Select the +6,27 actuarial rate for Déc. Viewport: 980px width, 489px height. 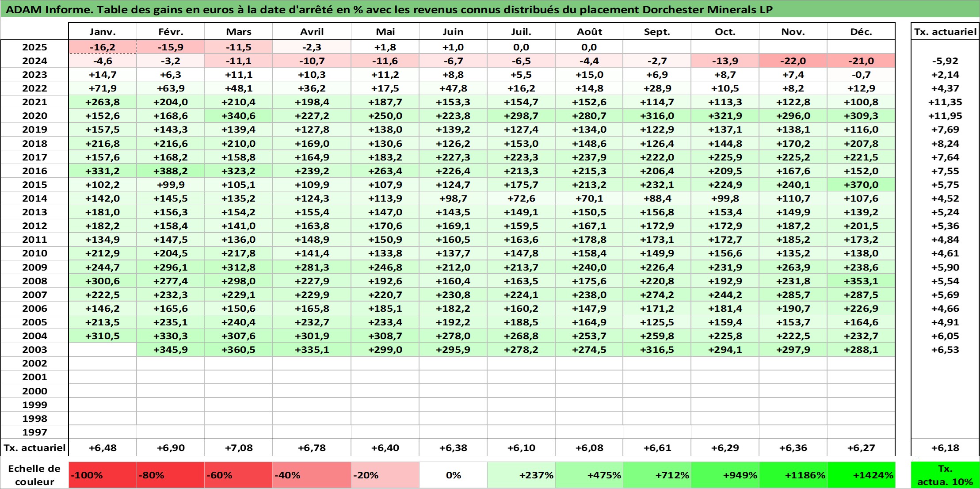861,447
